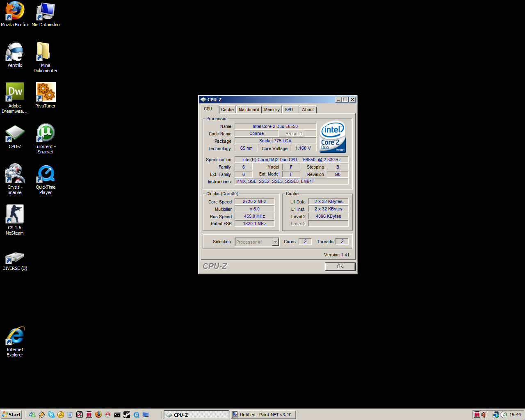Launch Crysis - Snarvei shortcut

[15, 179]
